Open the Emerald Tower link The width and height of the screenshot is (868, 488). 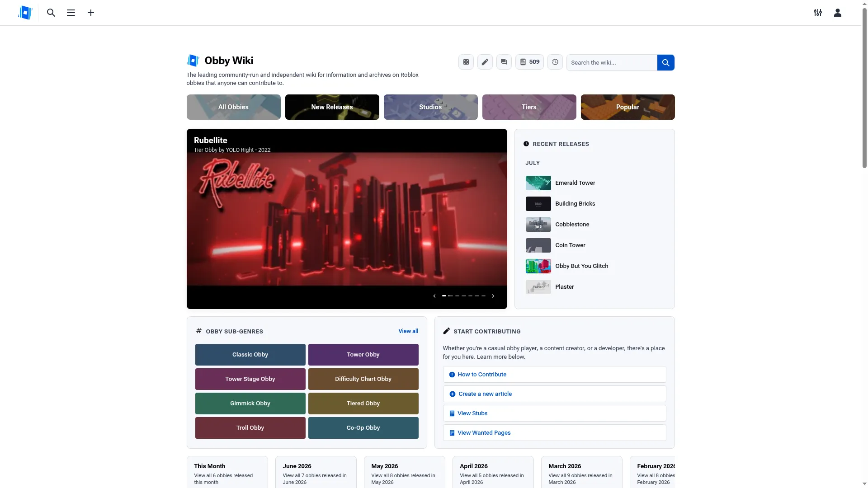pyautogui.click(x=575, y=183)
